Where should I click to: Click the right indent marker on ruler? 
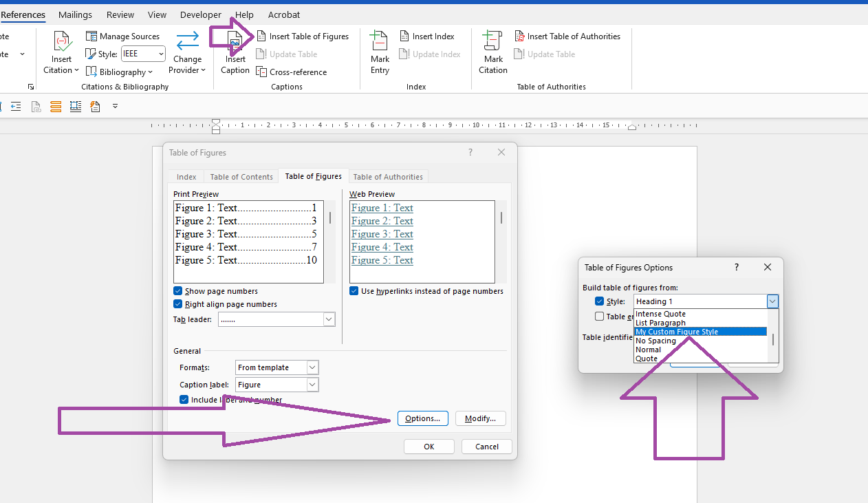coord(632,127)
